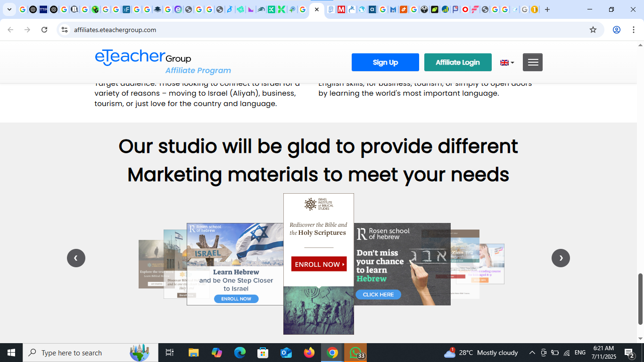Screen dimensions: 644x362
Task: Expand hidden system tray icons
Action: click(532, 353)
